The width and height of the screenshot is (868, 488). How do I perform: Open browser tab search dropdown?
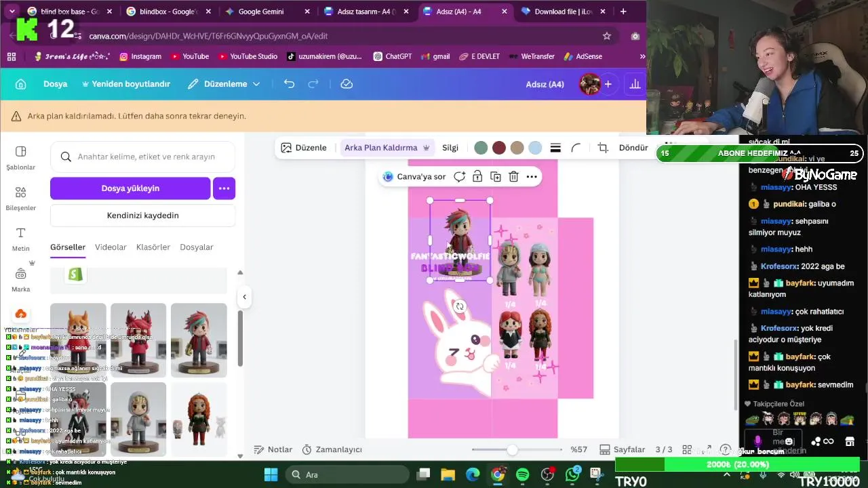[x=12, y=12]
